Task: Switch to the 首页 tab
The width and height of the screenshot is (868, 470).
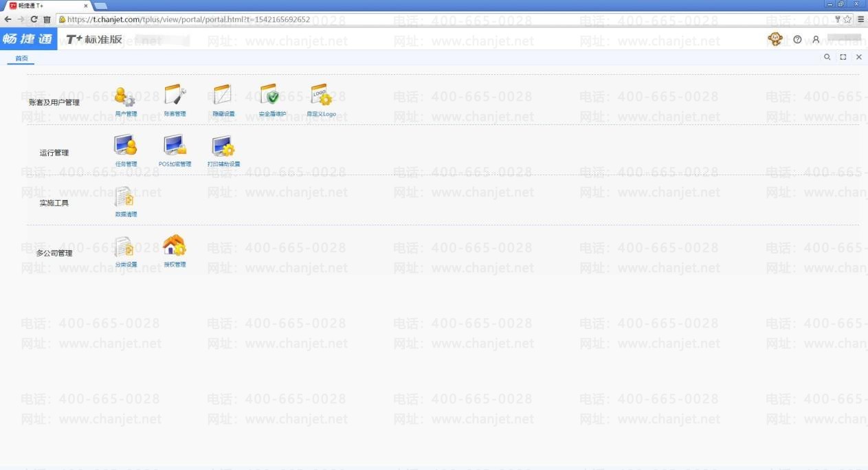Action: [21, 58]
